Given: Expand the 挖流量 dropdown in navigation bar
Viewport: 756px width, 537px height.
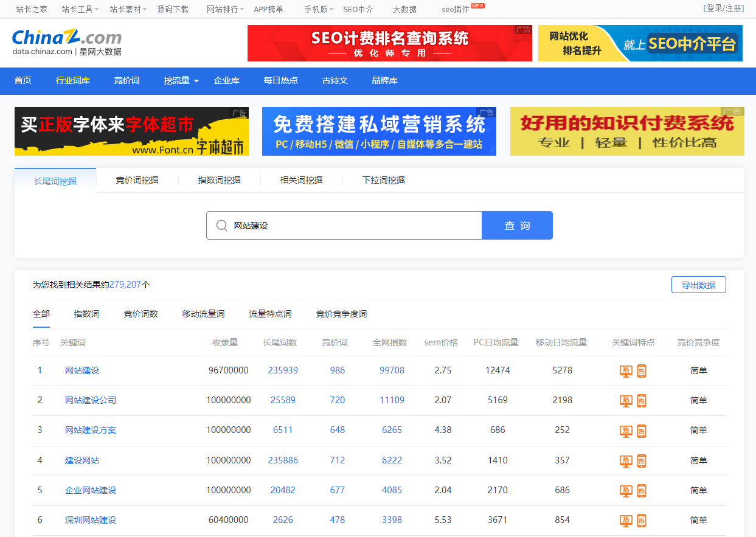Looking at the screenshot, I should coord(181,81).
